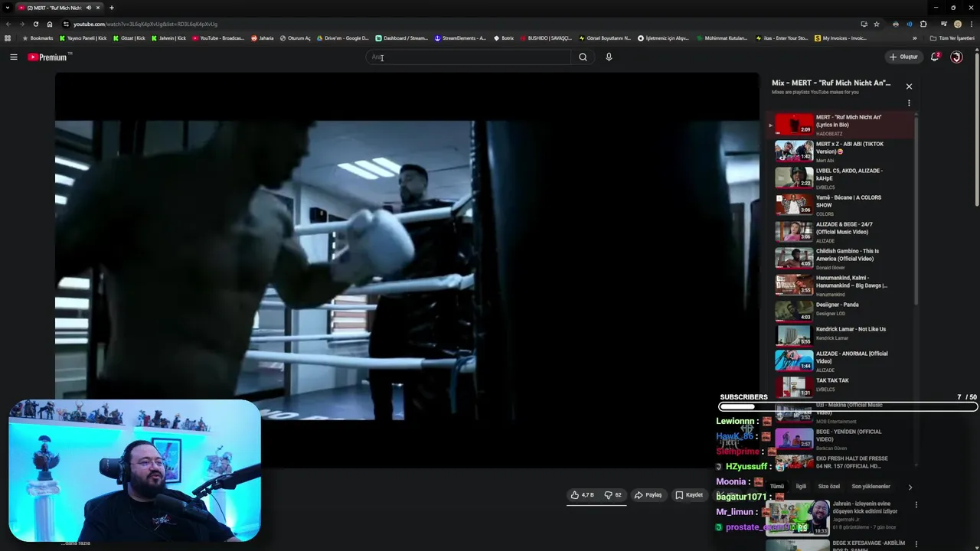980x551 pixels.
Task: Play Kendrick Lamar - Not Like Us
Action: point(841,334)
